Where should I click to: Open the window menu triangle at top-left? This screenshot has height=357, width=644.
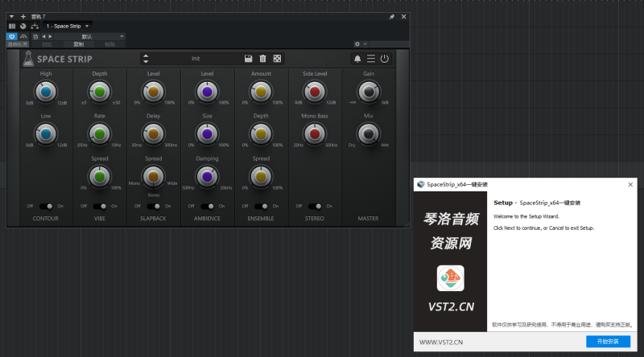point(11,17)
